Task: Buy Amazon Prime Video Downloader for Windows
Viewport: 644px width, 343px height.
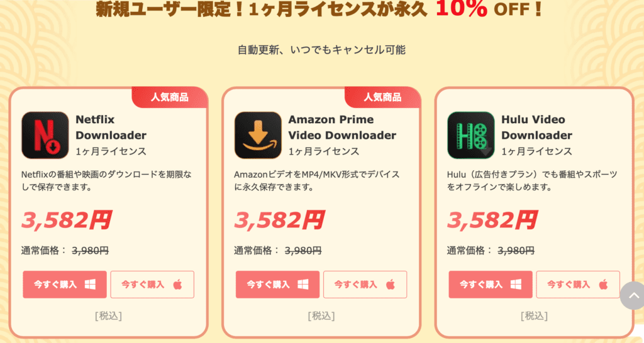Action: pyautogui.click(x=277, y=285)
